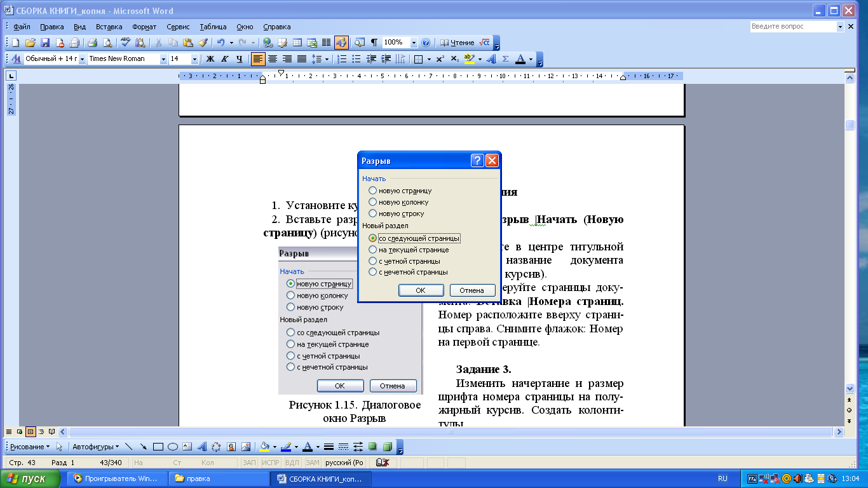Open columns layout icon
Viewport: 868px width, 488px height.
point(327,43)
